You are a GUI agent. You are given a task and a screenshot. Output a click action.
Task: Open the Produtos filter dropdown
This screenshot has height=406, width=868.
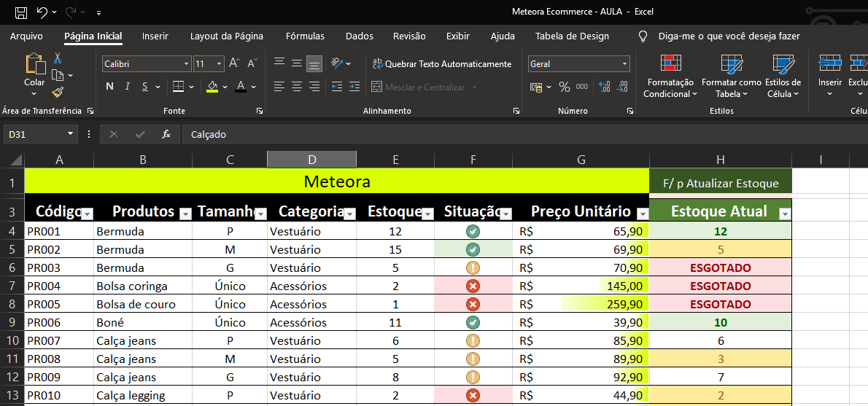pos(186,214)
